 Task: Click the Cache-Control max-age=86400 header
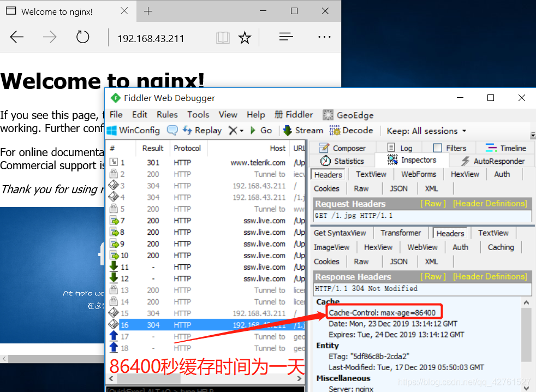pyautogui.click(x=382, y=313)
